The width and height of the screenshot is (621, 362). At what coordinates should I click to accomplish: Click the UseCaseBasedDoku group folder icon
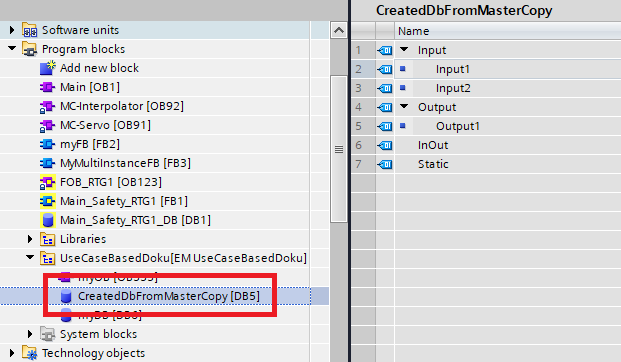tap(48, 258)
